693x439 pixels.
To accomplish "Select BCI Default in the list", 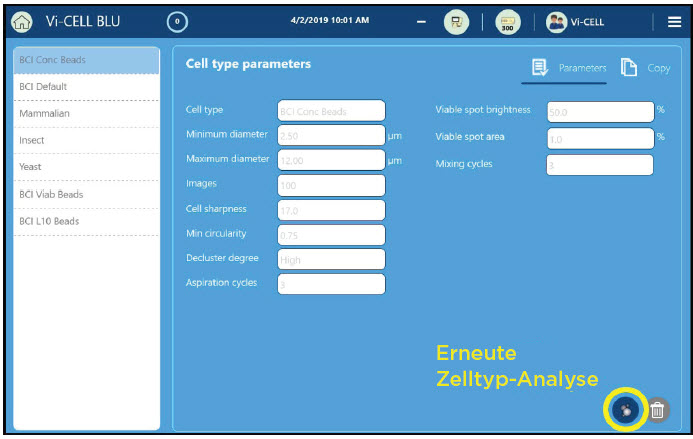I will (x=86, y=87).
